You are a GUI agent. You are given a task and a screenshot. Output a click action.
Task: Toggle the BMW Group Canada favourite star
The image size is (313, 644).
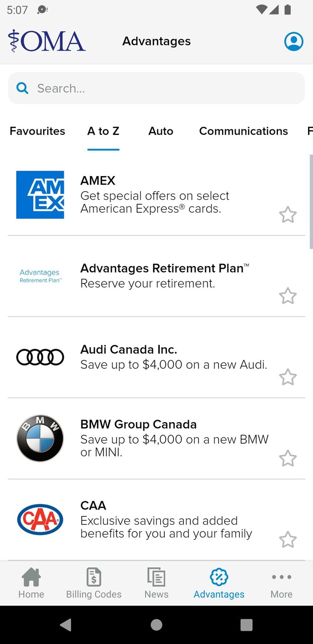[x=288, y=458]
